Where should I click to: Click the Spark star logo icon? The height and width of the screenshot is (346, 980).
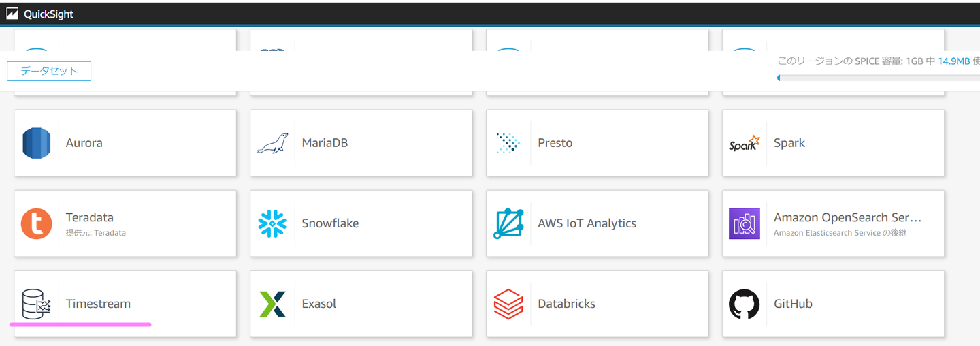744,143
